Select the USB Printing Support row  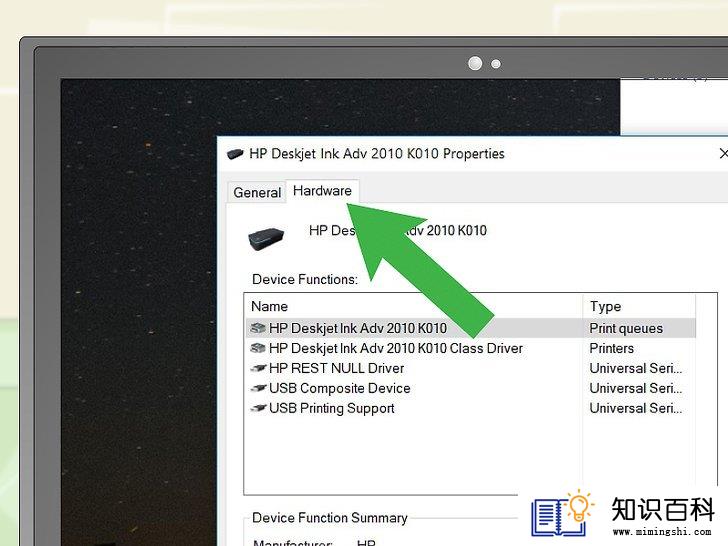tap(470, 408)
